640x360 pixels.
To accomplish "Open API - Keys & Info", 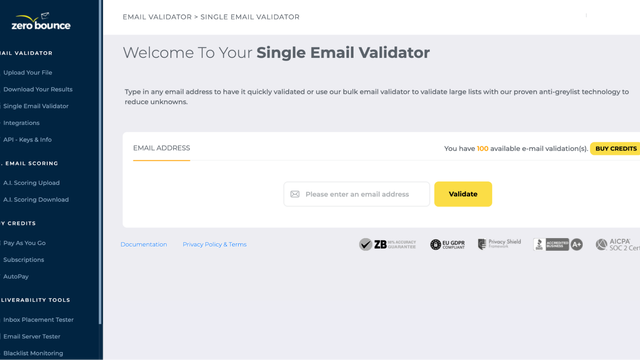I will 27,139.
